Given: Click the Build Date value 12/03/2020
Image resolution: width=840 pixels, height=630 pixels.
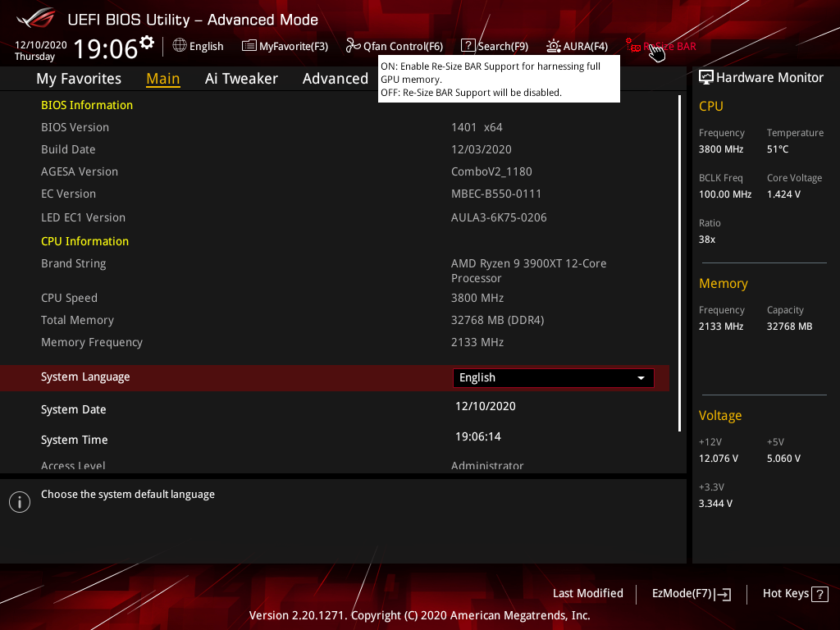Looking at the screenshot, I should (481, 149).
